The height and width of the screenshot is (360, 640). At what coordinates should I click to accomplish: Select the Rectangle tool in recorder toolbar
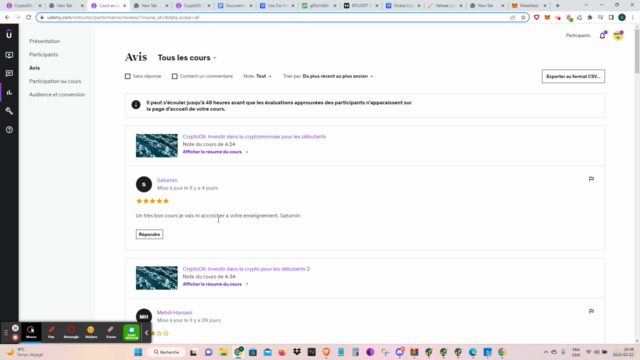(71, 332)
